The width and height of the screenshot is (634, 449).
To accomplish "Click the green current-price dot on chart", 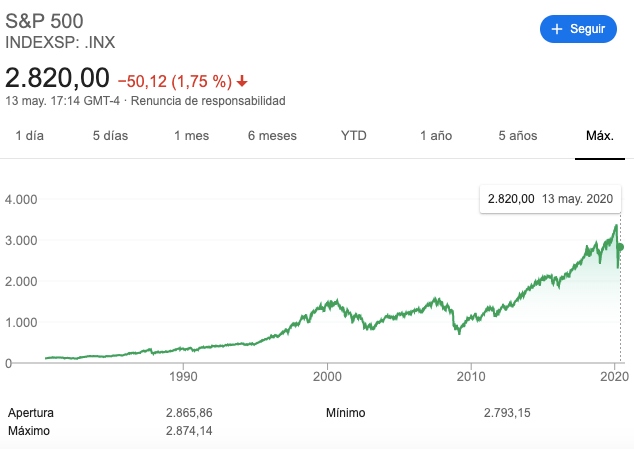I will pos(621,247).
